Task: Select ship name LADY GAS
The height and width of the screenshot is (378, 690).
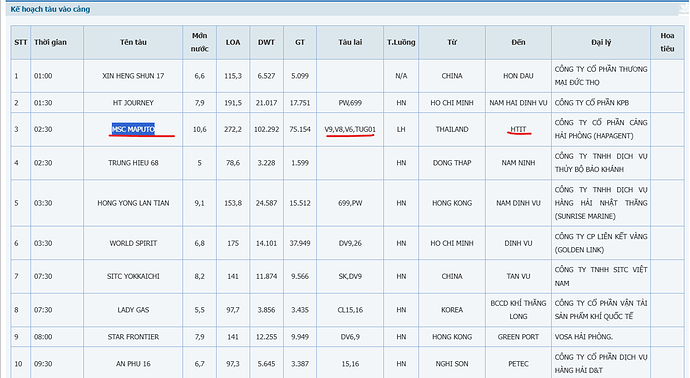Action: pyautogui.click(x=133, y=310)
